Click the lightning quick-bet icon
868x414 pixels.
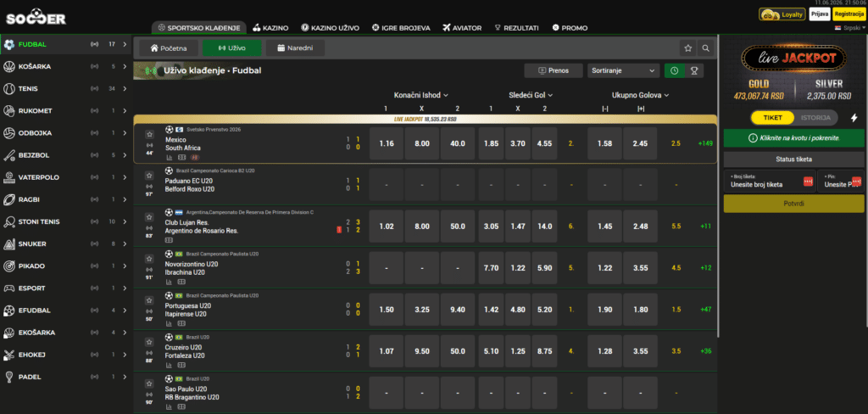[x=854, y=117]
